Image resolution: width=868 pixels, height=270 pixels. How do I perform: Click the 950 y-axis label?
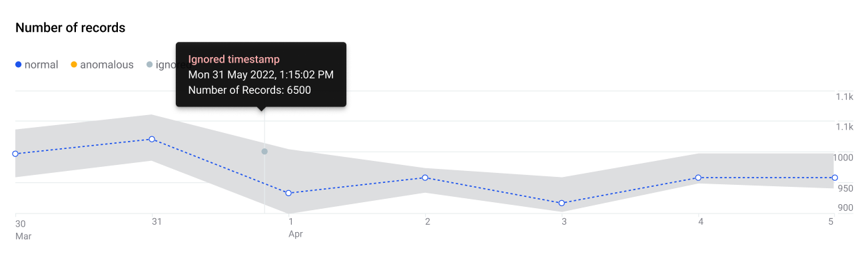click(845, 188)
